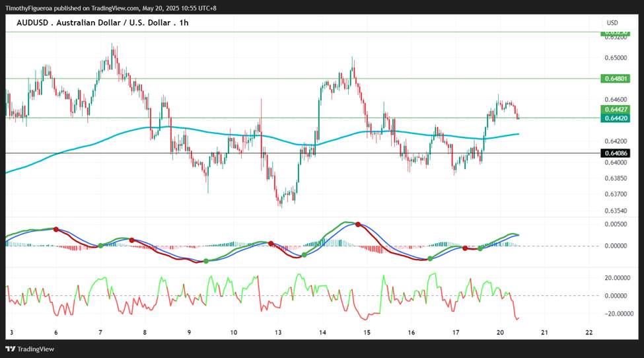Viewport: 644px width, 358px height.
Task: Click the first red MACD dot above date 6
Action: pyautogui.click(x=56, y=229)
